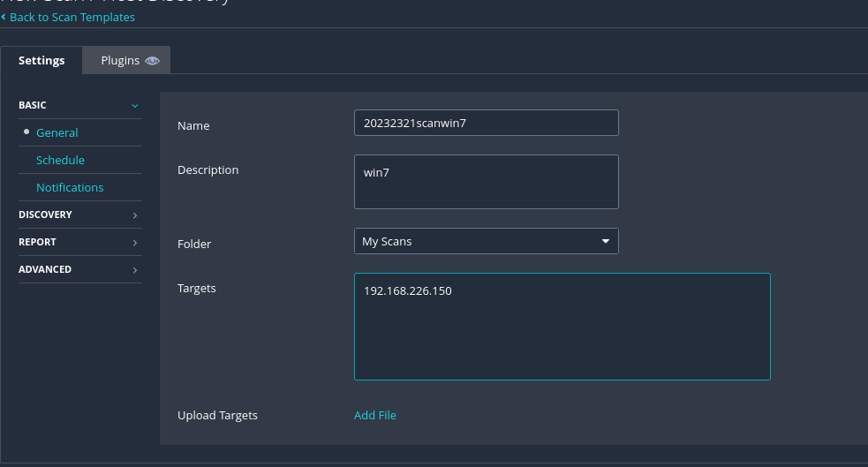Collapse the BASIC section chevron
This screenshot has height=467, width=868.
point(135,106)
